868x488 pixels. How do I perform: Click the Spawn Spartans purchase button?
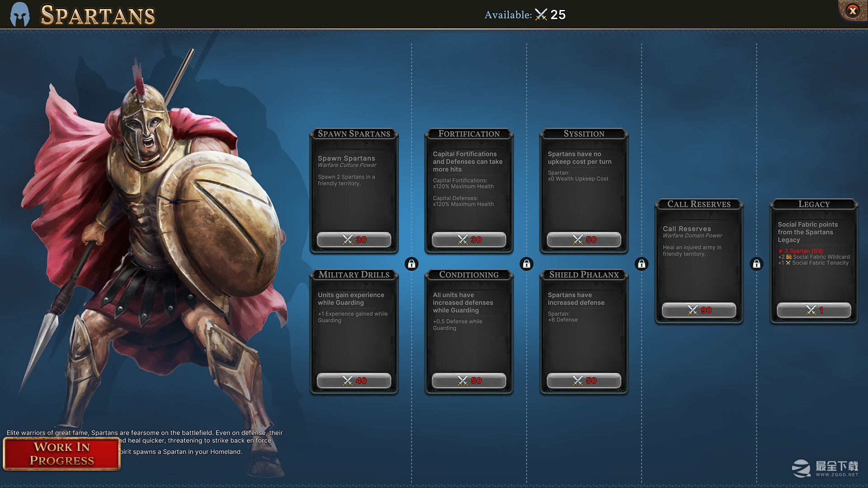(354, 239)
